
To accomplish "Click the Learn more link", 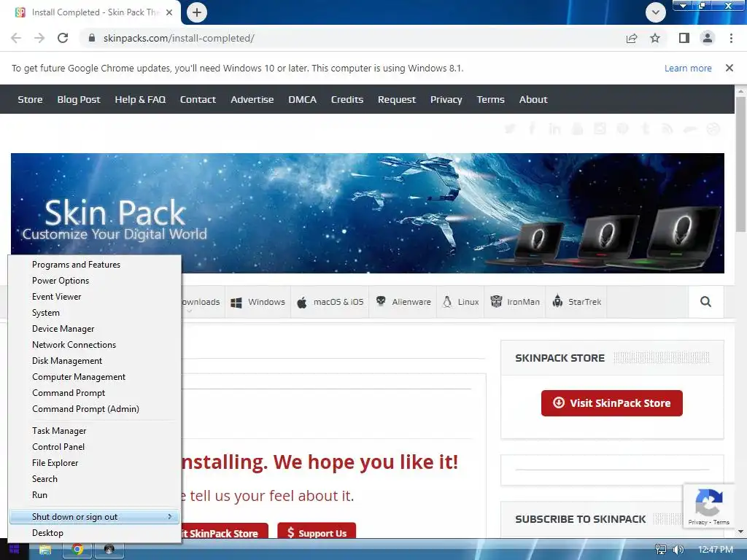I will 688,68.
